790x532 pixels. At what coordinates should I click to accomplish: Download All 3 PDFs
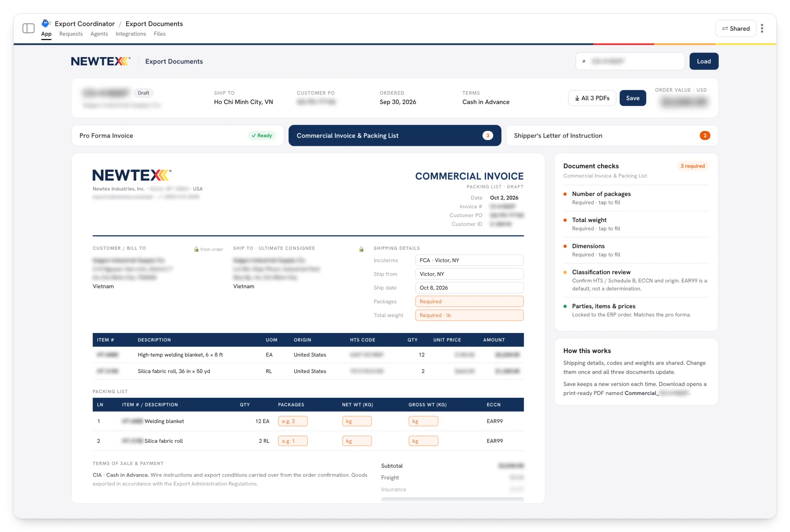coord(592,98)
